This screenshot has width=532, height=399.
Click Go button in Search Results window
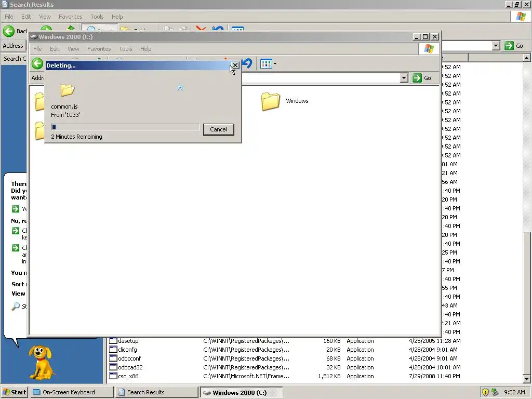[513, 46]
